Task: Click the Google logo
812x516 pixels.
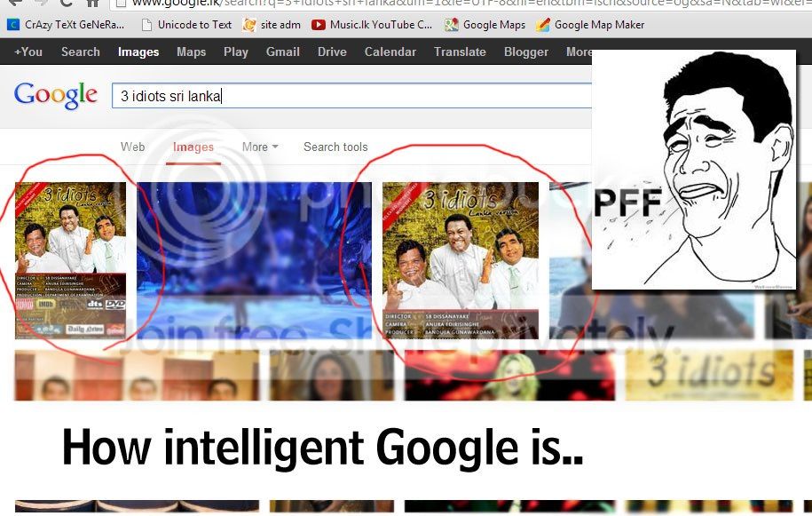Action: pyautogui.click(x=55, y=95)
